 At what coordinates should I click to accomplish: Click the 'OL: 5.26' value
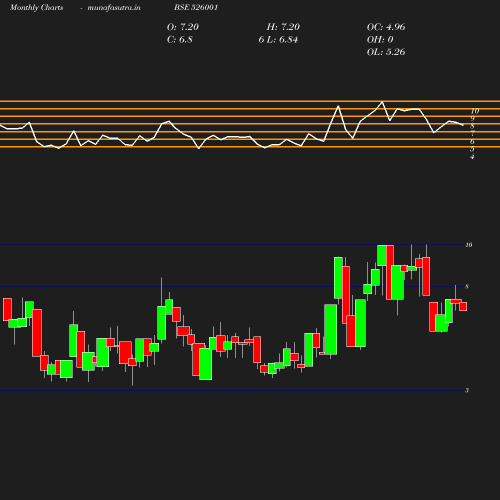[x=386, y=52]
